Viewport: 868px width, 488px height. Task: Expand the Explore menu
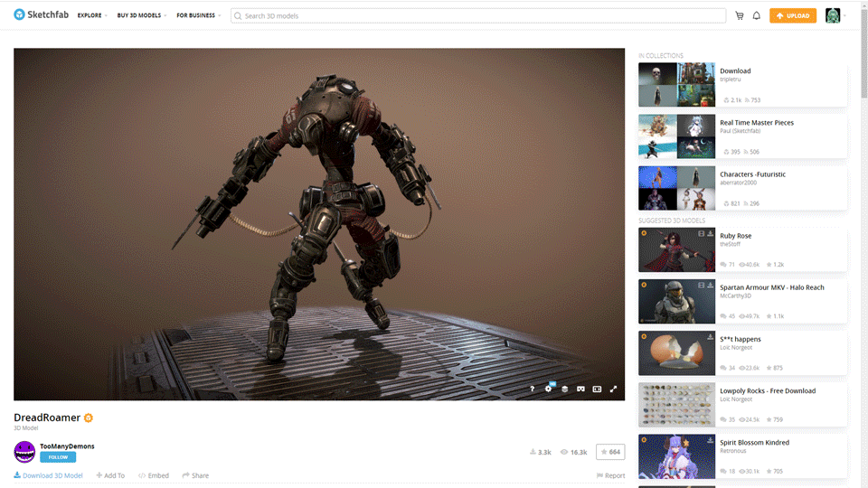92,15
